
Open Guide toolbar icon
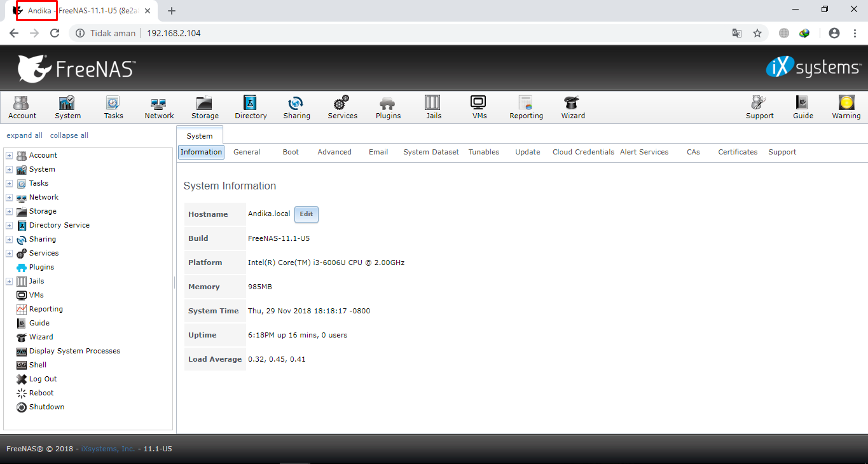coord(803,107)
